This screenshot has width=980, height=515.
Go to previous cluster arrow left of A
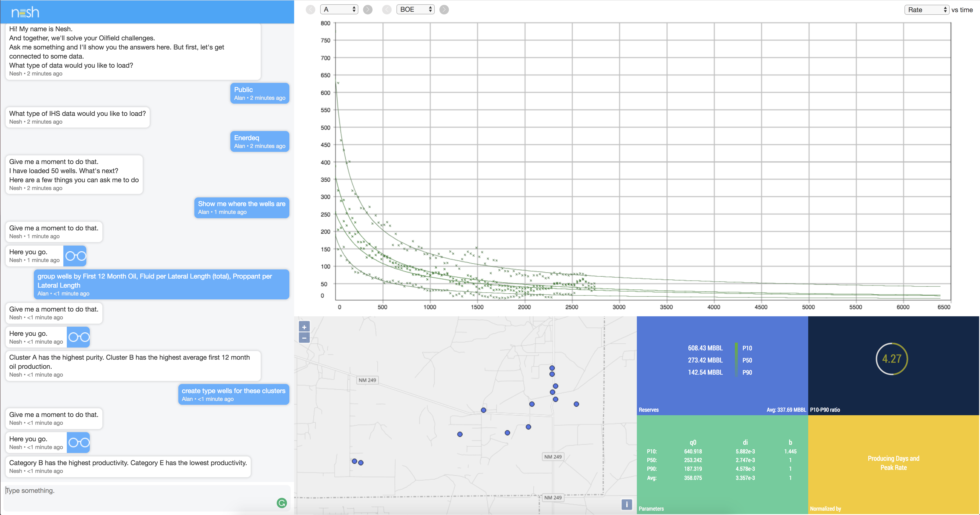tap(310, 10)
